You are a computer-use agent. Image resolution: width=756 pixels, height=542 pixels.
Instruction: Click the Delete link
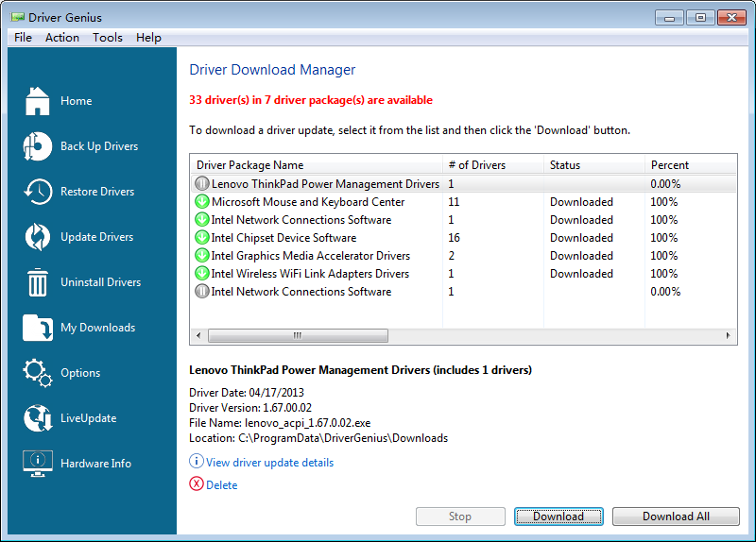point(221,485)
